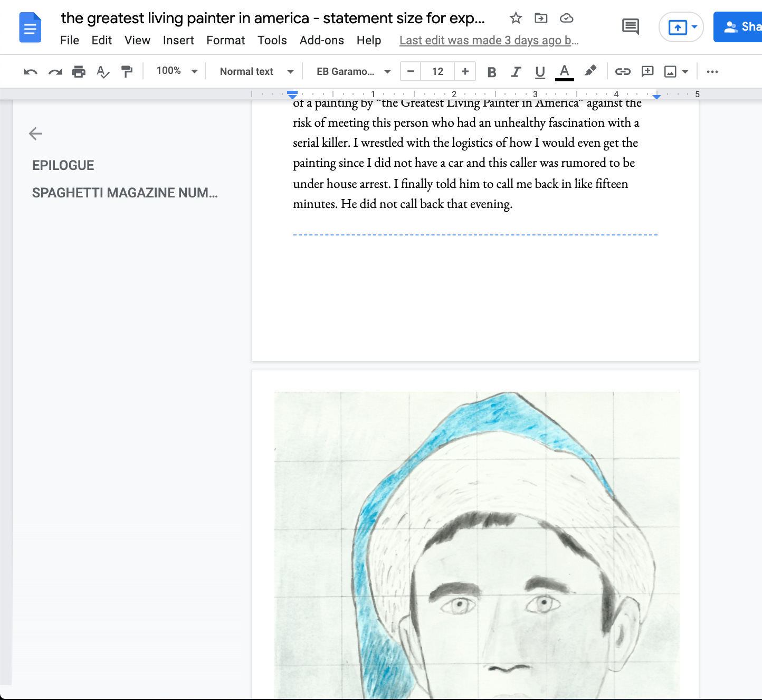Expand the Present to meeting dropdown arrow
This screenshot has height=700, width=762.
click(695, 27)
